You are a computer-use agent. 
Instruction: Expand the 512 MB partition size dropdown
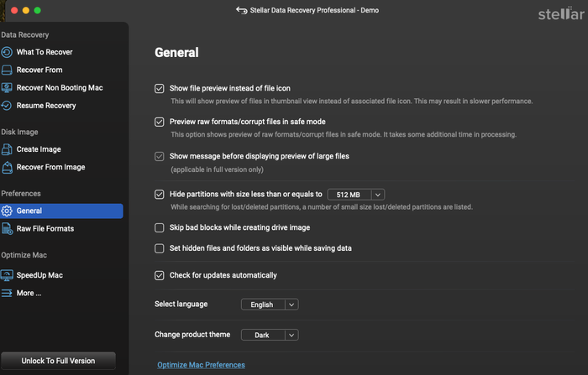(x=356, y=195)
